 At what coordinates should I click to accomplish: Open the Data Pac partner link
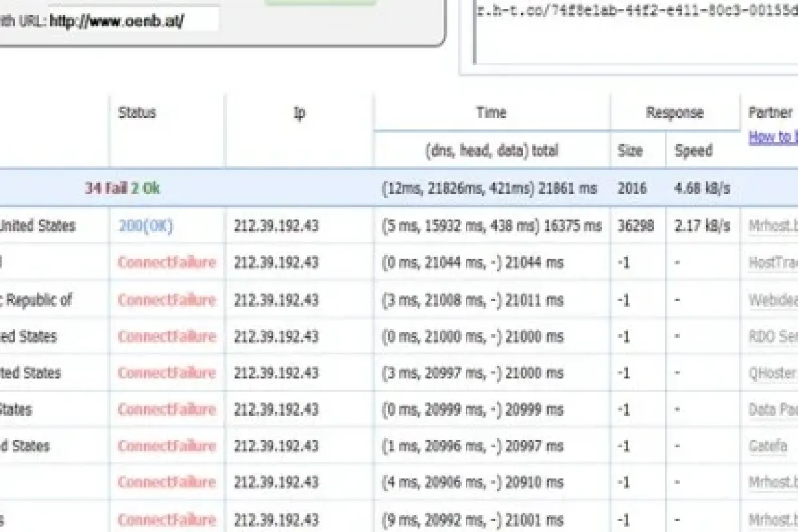coord(773,410)
